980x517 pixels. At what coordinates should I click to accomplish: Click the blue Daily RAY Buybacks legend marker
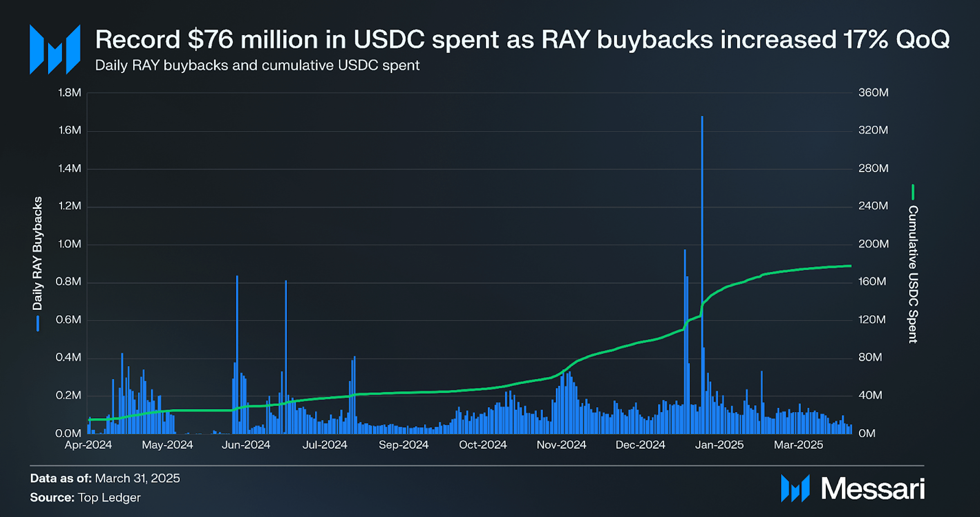coord(38,323)
